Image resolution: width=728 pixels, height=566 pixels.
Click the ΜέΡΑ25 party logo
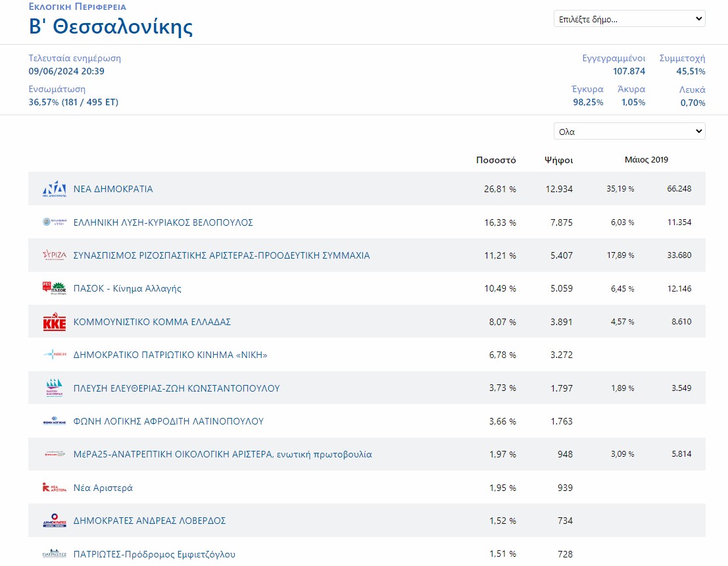(x=55, y=454)
